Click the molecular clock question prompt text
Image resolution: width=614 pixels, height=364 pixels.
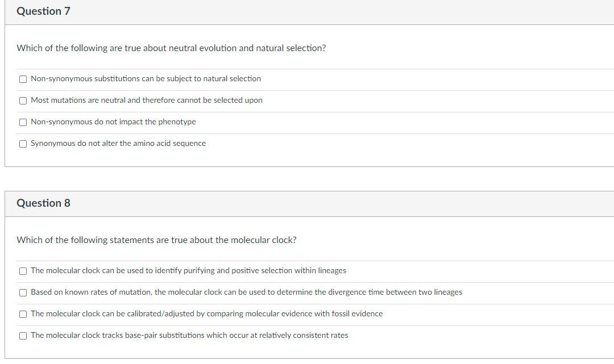156,240
